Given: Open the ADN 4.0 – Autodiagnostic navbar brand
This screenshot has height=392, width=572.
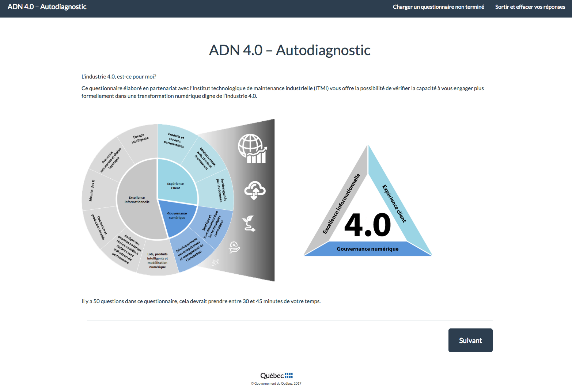Looking at the screenshot, I should pos(47,7).
